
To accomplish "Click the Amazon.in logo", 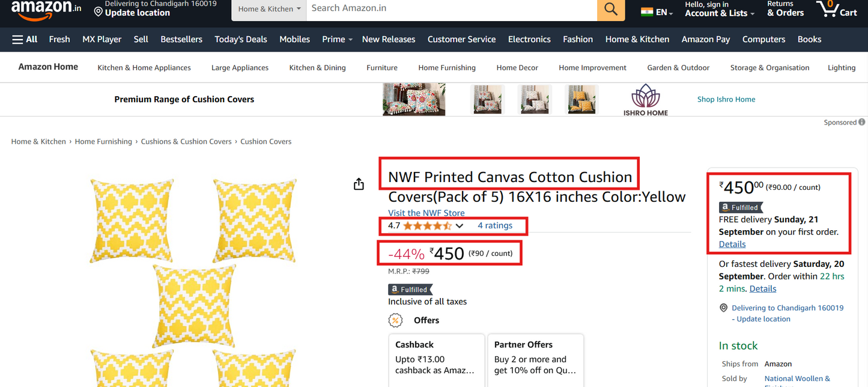I will click(x=46, y=8).
